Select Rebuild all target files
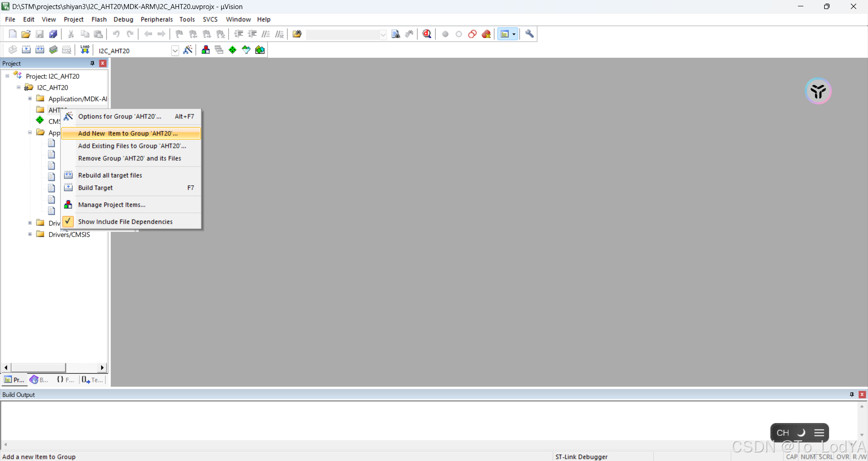Screen dimensions: 868x461 (131, 175)
